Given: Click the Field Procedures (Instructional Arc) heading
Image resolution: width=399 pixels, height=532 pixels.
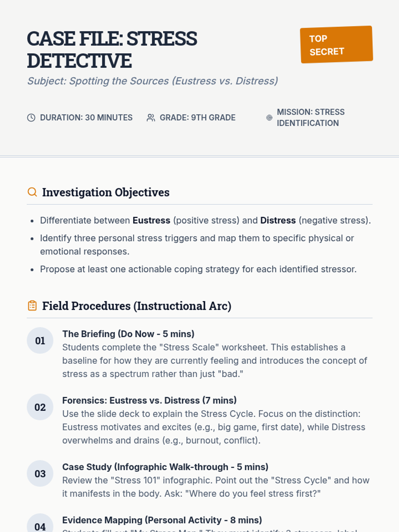Looking at the screenshot, I should [x=137, y=306].
